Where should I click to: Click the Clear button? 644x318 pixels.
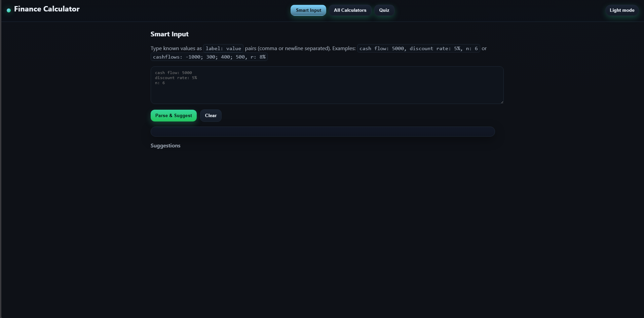tap(211, 115)
